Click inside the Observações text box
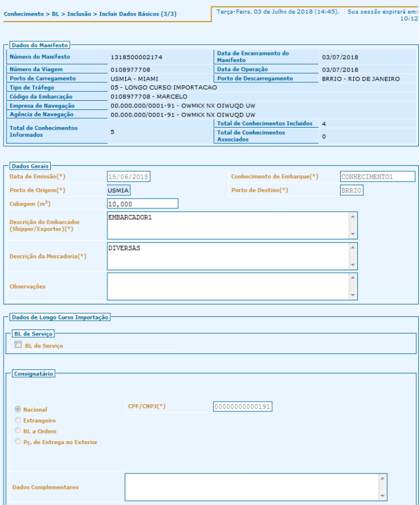The image size is (420, 505). (x=227, y=287)
